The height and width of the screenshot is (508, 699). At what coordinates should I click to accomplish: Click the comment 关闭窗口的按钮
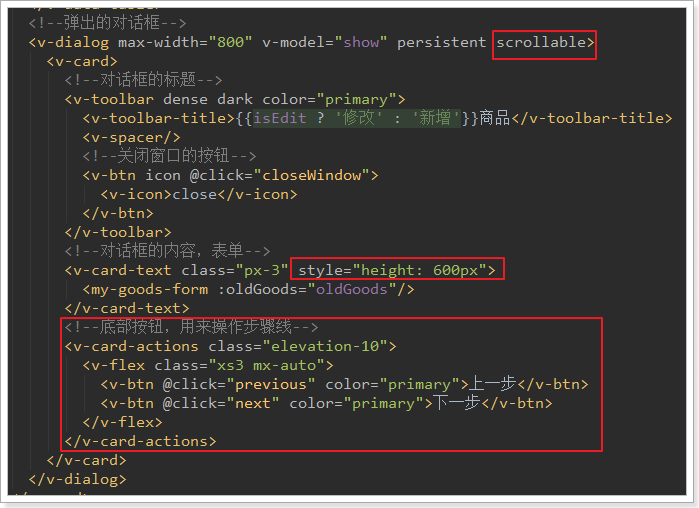coord(169,156)
